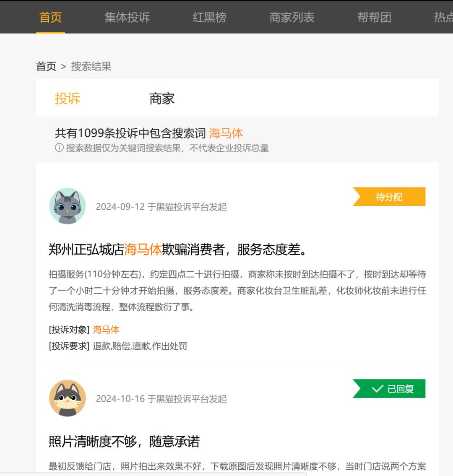Click the date text 2024-09-12 于黑猫投诉平台发起
Image resolution: width=453 pixels, height=476 pixels.
click(x=161, y=207)
